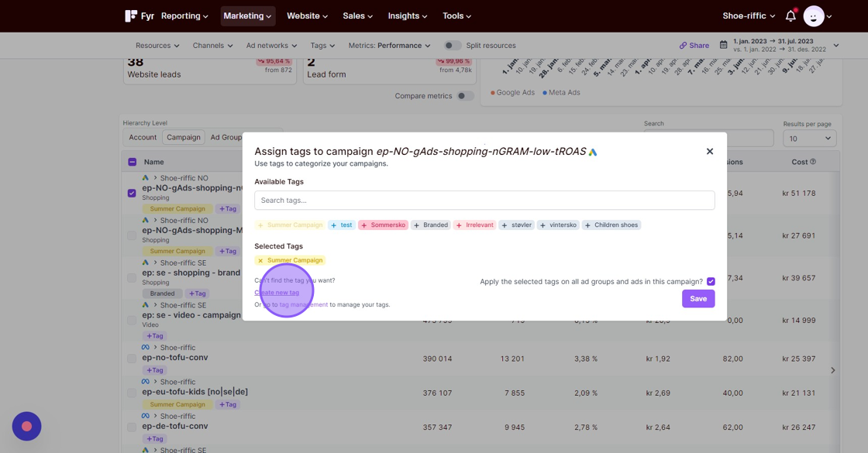Click the plus icon on the vintersko tag
Image resolution: width=868 pixels, height=453 pixels.
pos(542,225)
